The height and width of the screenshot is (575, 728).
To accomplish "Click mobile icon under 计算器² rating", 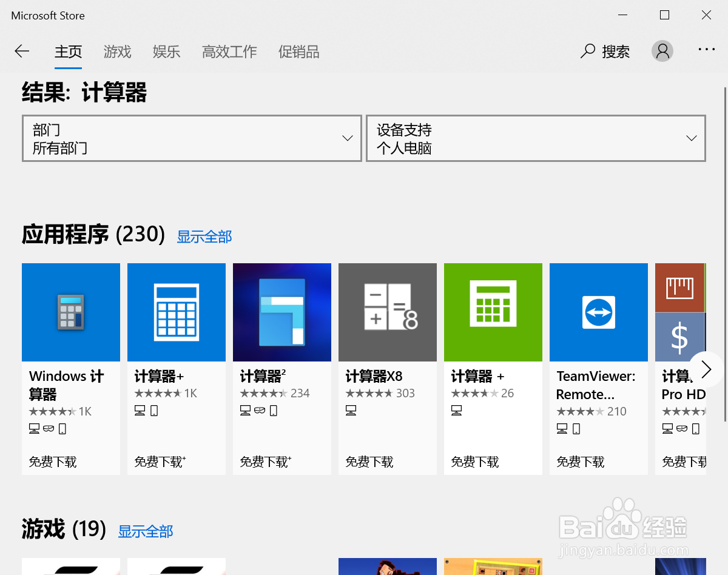I will tap(274, 411).
